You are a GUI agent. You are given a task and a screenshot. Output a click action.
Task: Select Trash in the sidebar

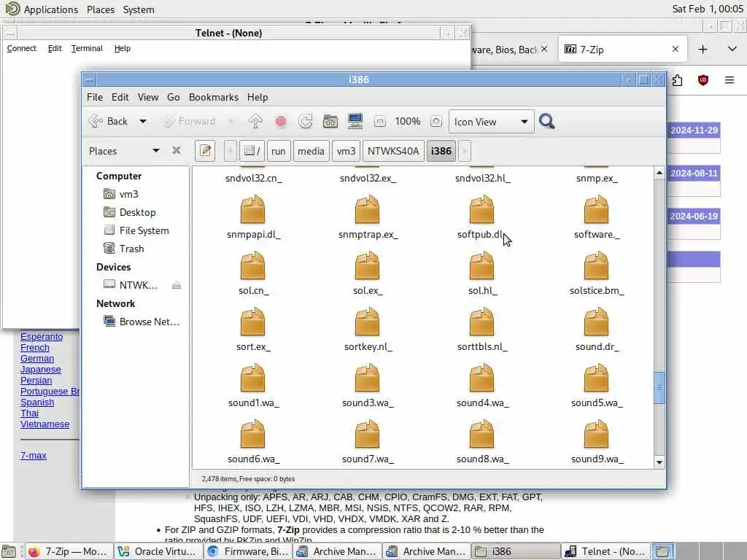pyautogui.click(x=131, y=249)
